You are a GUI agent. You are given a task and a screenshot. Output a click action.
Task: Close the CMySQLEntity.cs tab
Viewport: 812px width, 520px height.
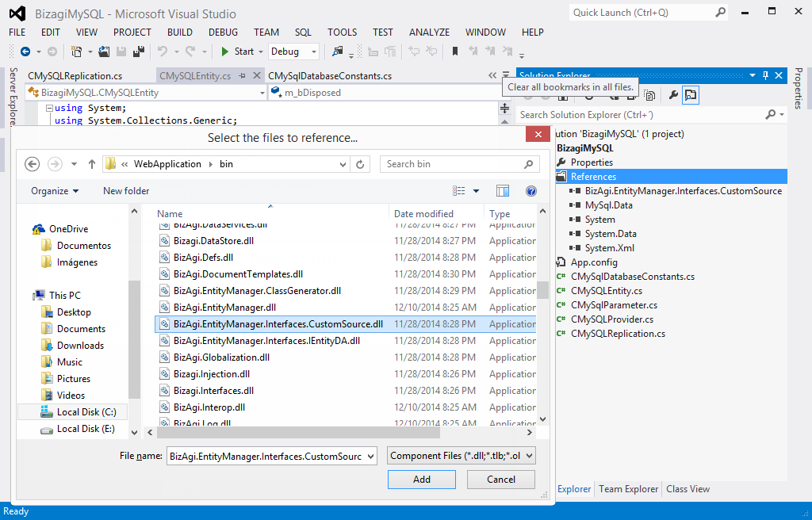point(256,75)
